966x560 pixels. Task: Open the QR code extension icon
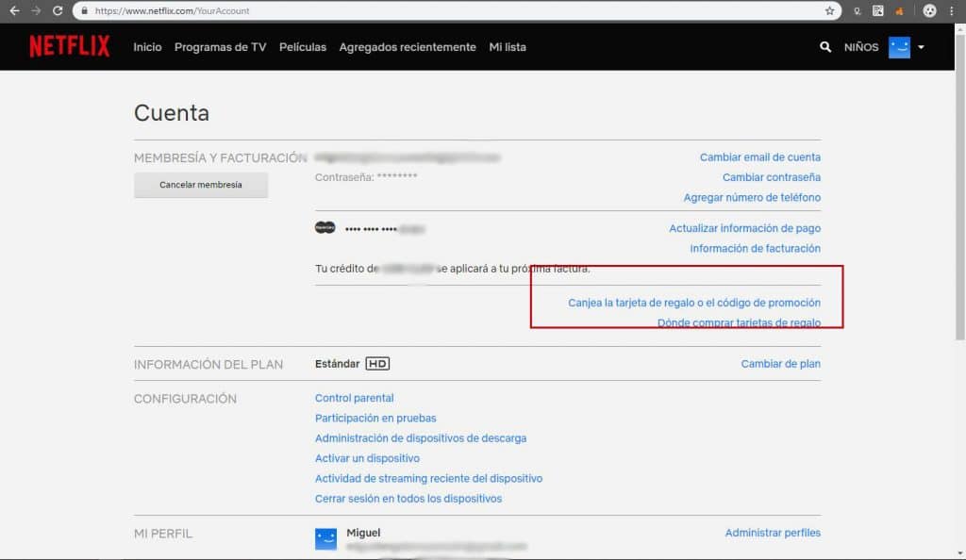tap(878, 10)
